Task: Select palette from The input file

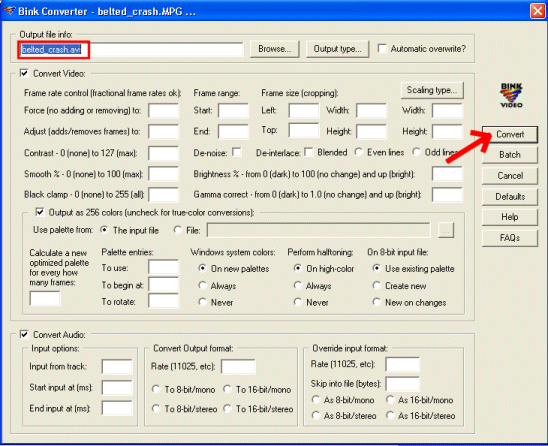Action: 104,230
